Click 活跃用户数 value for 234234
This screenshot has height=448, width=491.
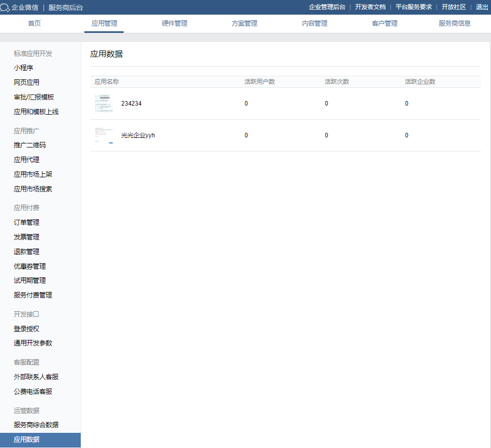pos(246,104)
